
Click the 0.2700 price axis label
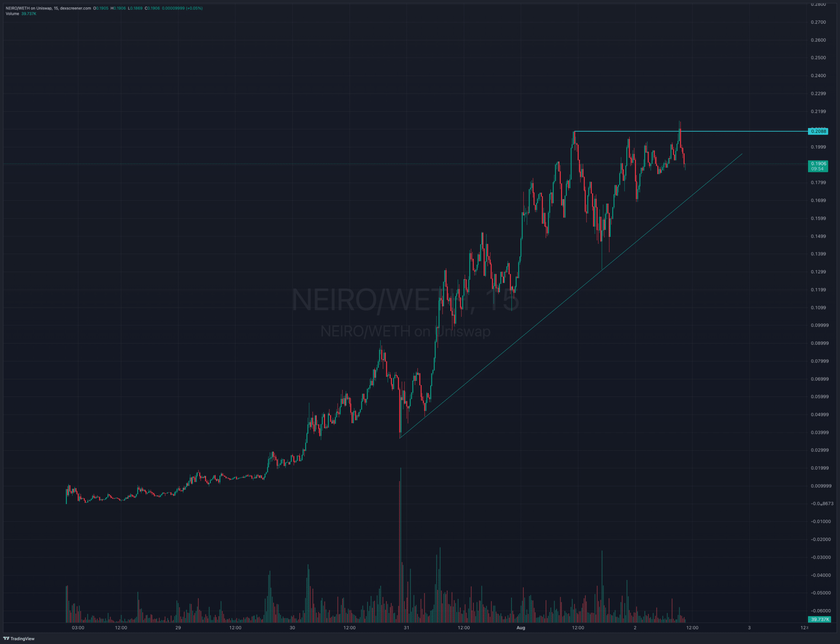pyautogui.click(x=818, y=22)
